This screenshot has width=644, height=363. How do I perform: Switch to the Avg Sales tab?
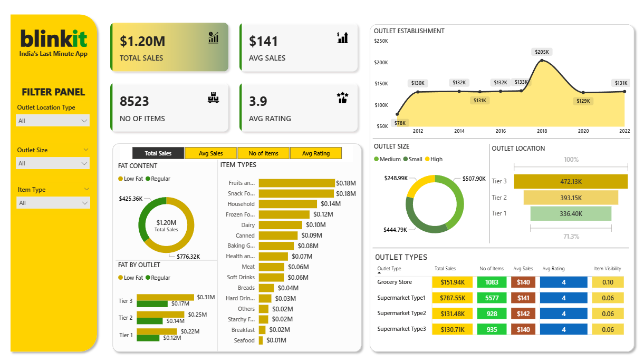pos(210,153)
